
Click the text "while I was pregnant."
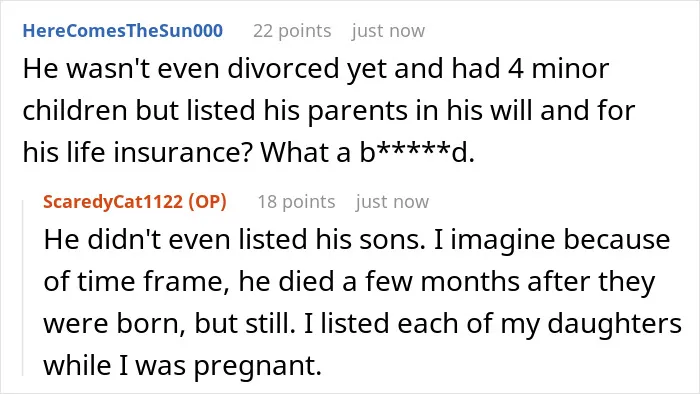click(183, 365)
